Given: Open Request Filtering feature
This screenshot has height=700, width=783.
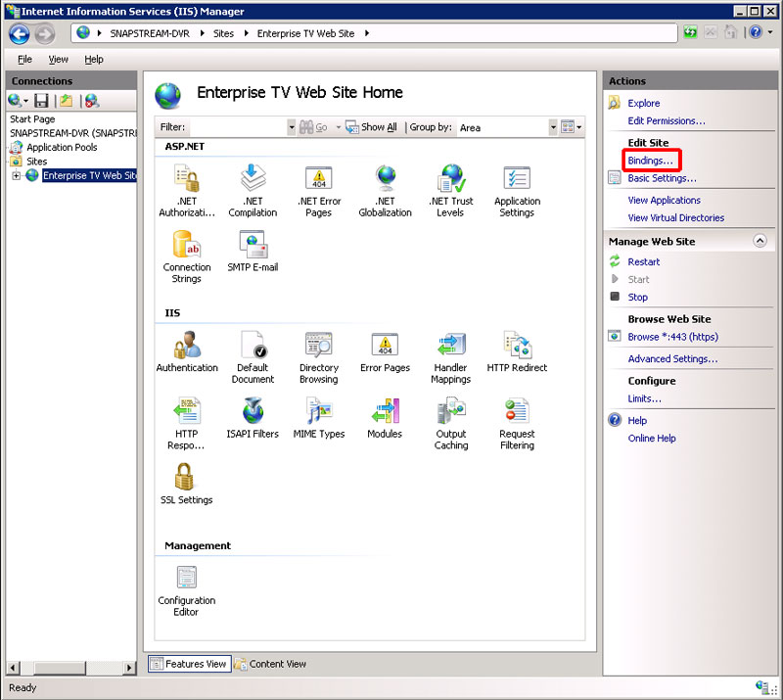Looking at the screenshot, I should pyautogui.click(x=517, y=423).
